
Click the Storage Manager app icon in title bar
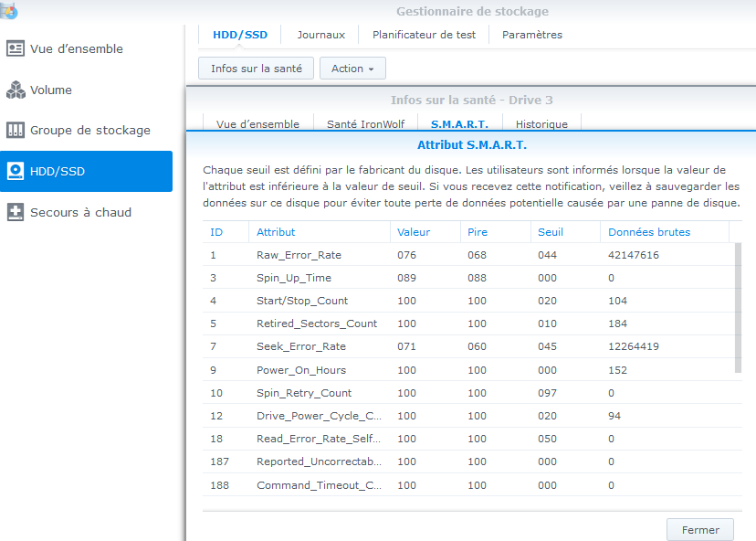point(9,11)
